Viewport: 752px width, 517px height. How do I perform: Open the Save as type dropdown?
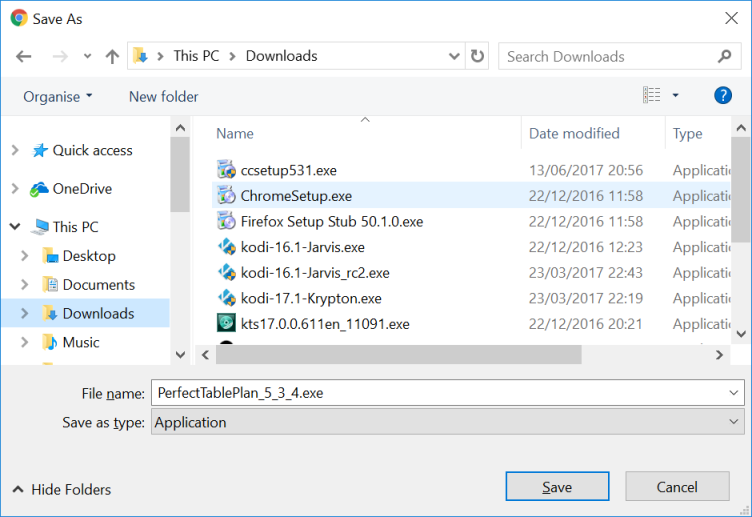tap(447, 422)
